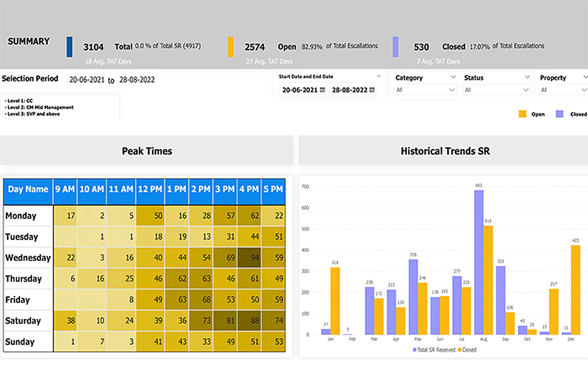Viewport: 588px width, 365px height.
Task: Select the Open legend swatch
Action: click(522, 114)
